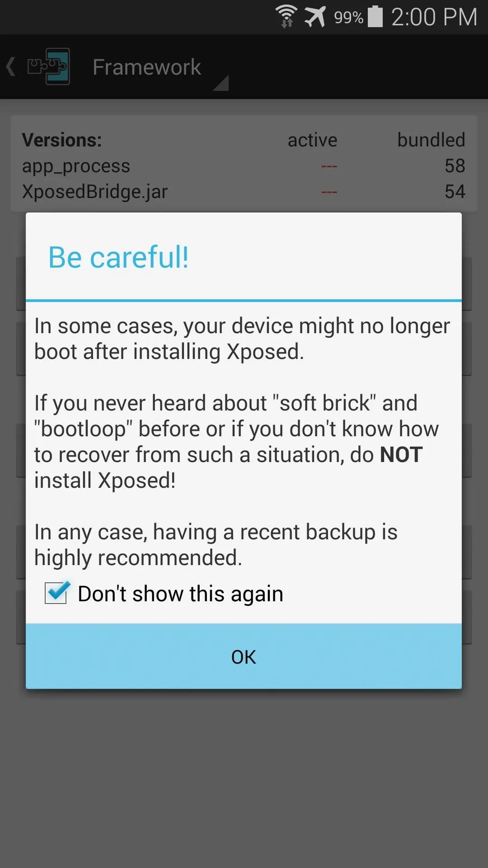The image size is (488, 868).
Task: Tap the "Don't show this again" label text
Action: point(180,594)
